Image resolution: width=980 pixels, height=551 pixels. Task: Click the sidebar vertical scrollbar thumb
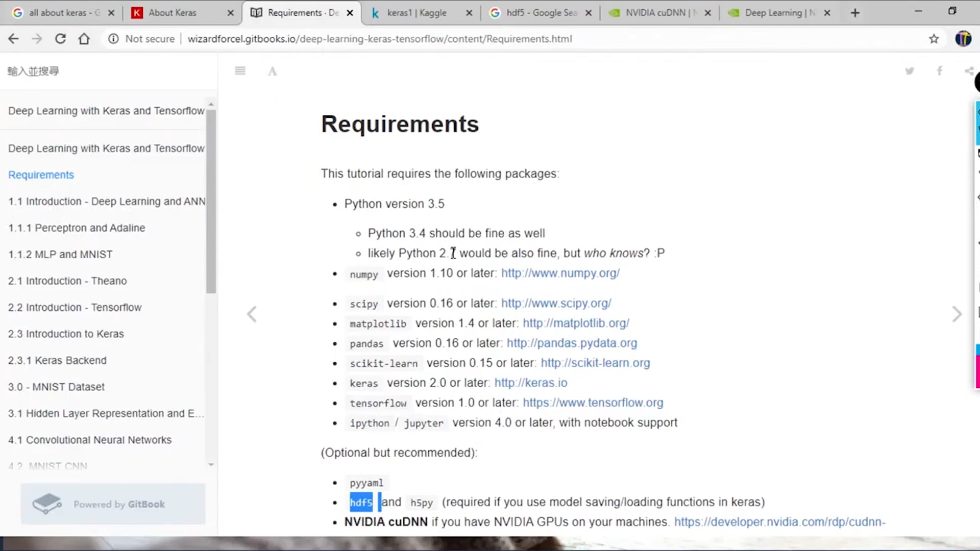(x=211, y=202)
